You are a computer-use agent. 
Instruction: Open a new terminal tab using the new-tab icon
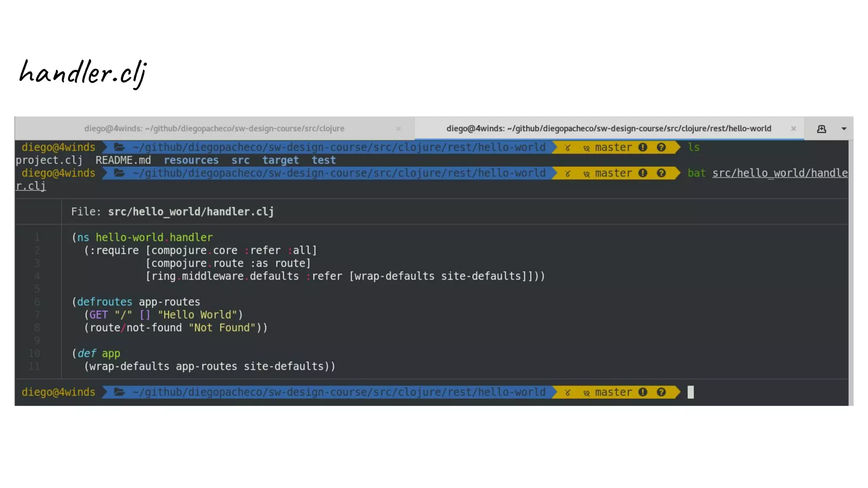(x=821, y=129)
